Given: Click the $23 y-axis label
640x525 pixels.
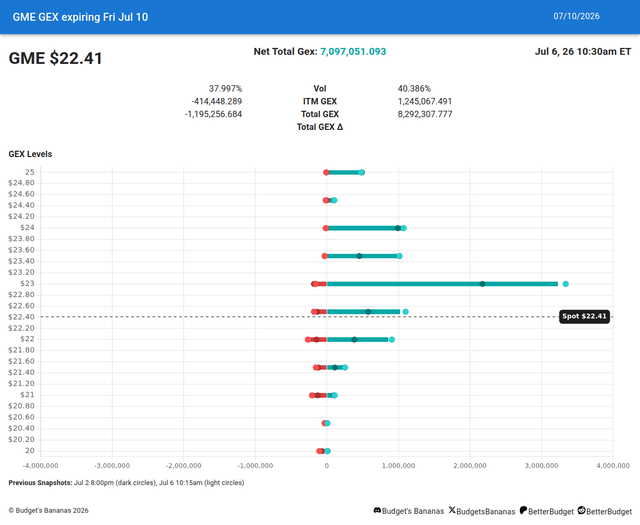Looking at the screenshot, I should tap(27, 283).
